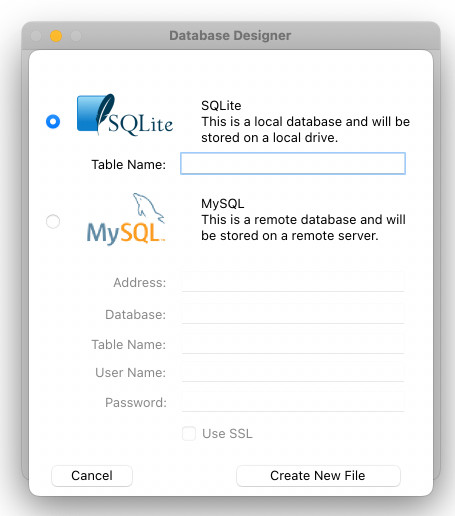Minimize window with the yellow button
Image resolution: width=455 pixels, height=516 pixels.
click(56, 36)
